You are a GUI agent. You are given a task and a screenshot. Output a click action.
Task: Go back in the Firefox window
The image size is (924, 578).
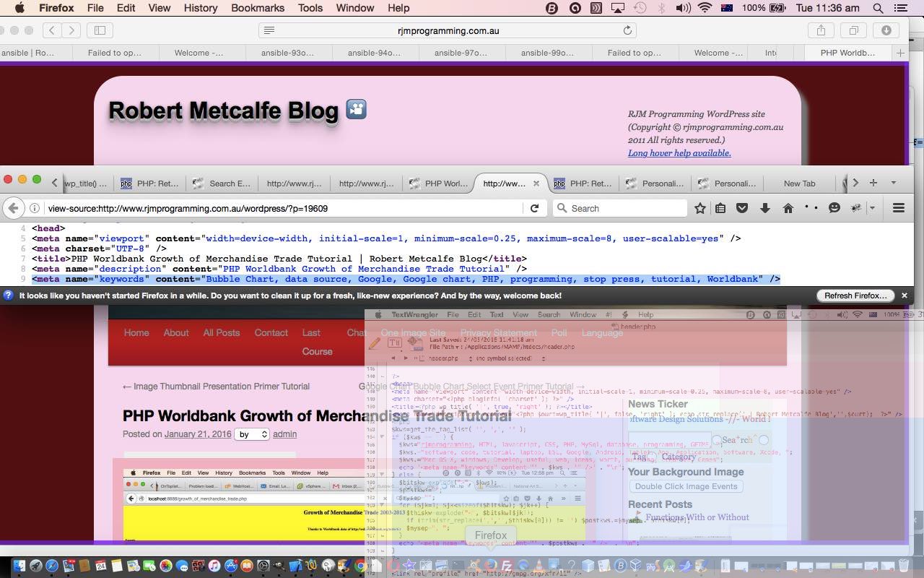pyautogui.click(x=13, y=208)
